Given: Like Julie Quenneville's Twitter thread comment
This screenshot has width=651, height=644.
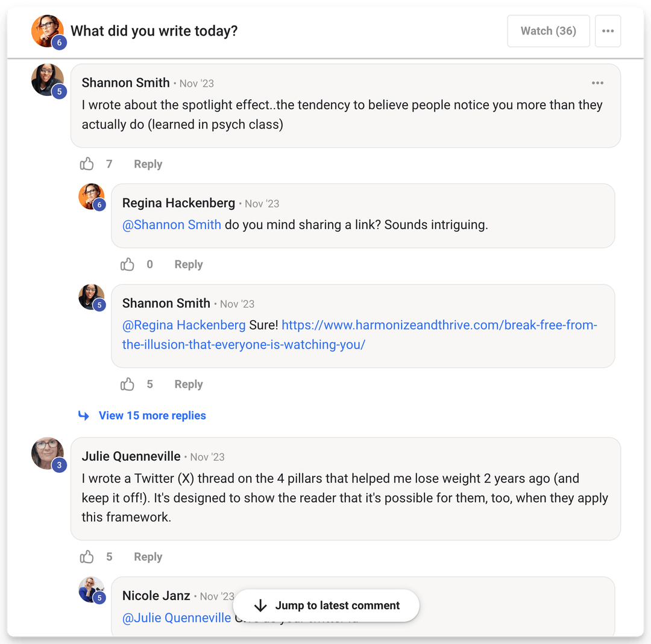Looking at the screenshot, I should tap(87, 557).
